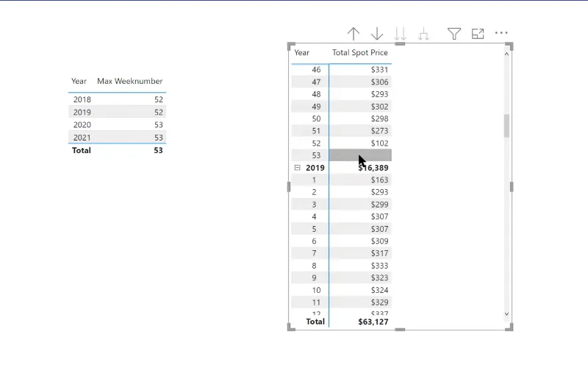
Task: Click the Year header in the matrix
Action: tap(301, 52)
